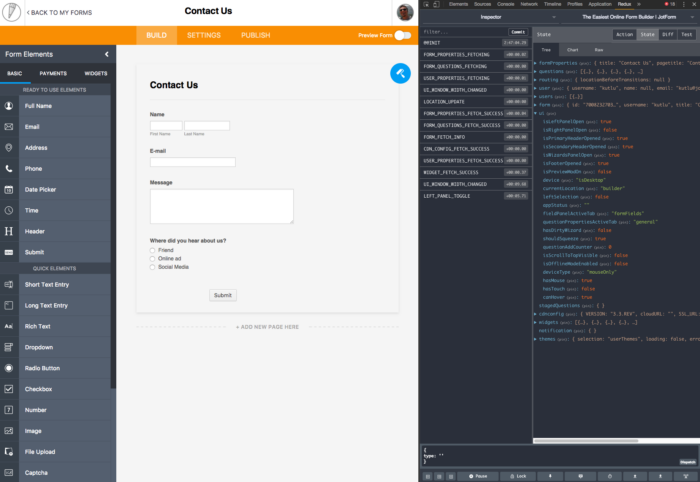Open the PAYMENTS elements tab
Viewport: 700px width, 482px height.
(53, 74)
